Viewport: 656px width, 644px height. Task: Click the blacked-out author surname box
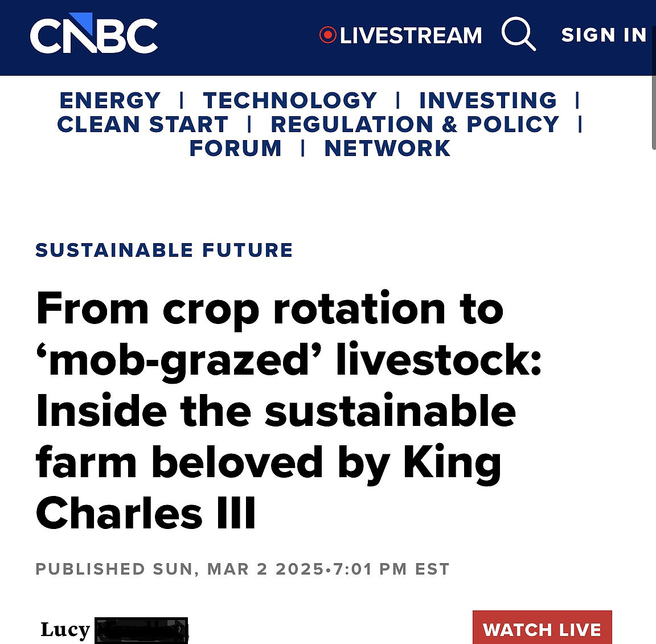141,630
